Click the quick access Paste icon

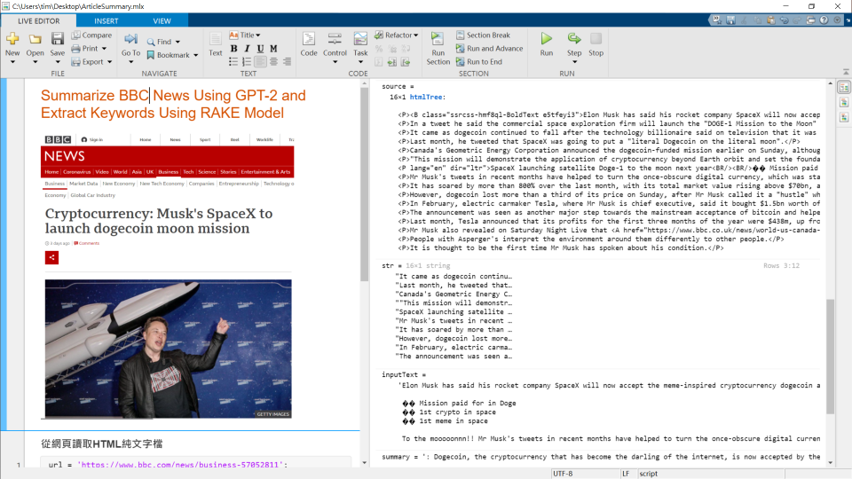tap(770, 20)
